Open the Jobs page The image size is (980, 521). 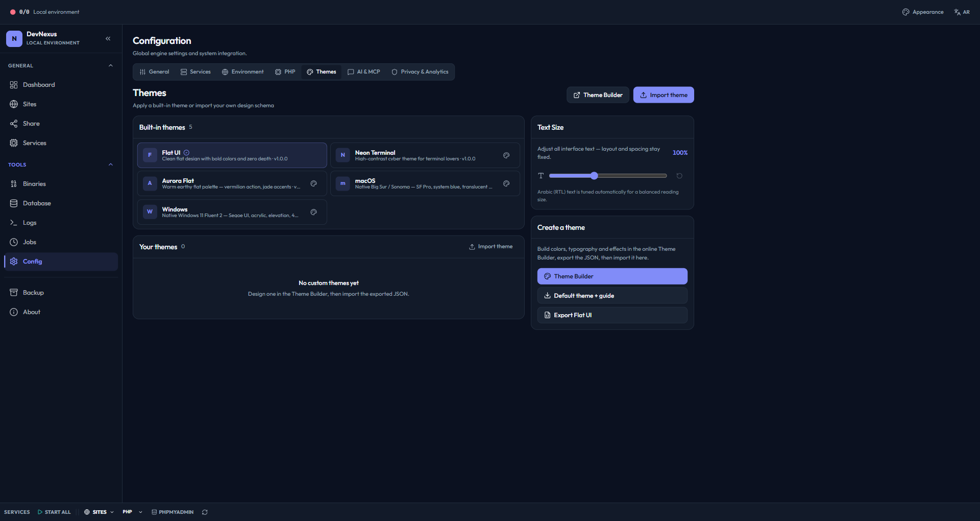61,242
